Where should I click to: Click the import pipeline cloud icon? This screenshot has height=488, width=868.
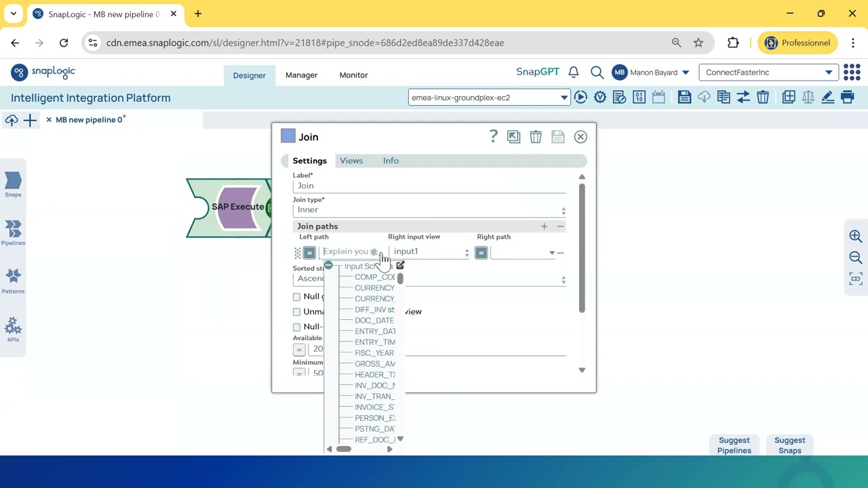(12, 121)
